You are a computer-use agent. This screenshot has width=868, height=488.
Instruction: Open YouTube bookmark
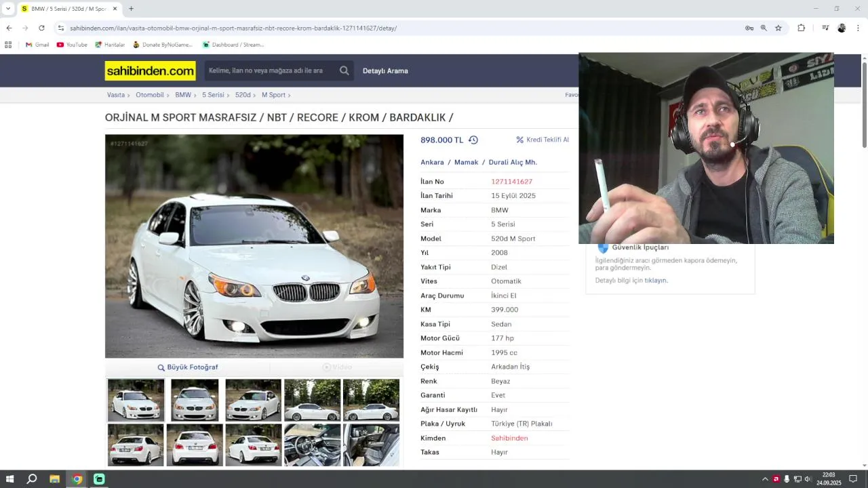[x=72, y=45]
